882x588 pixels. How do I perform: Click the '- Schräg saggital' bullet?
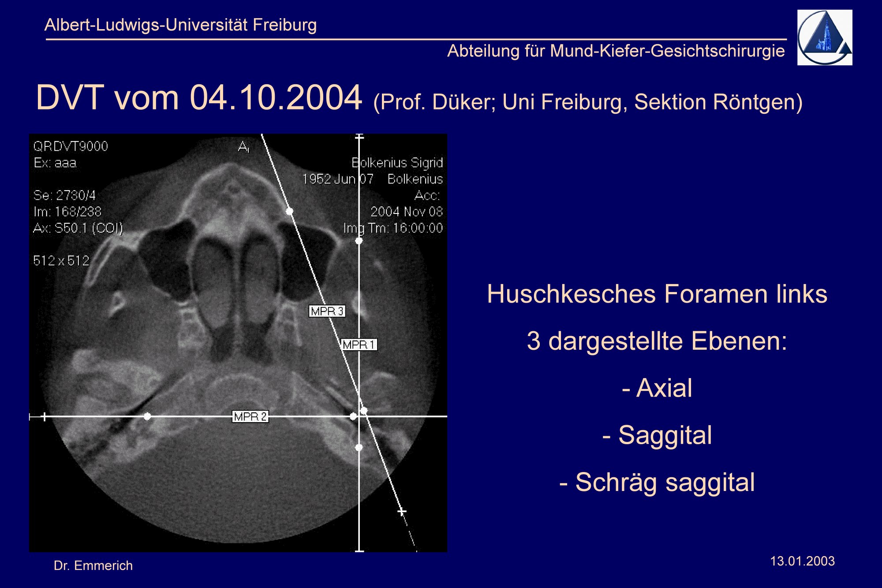657,482
